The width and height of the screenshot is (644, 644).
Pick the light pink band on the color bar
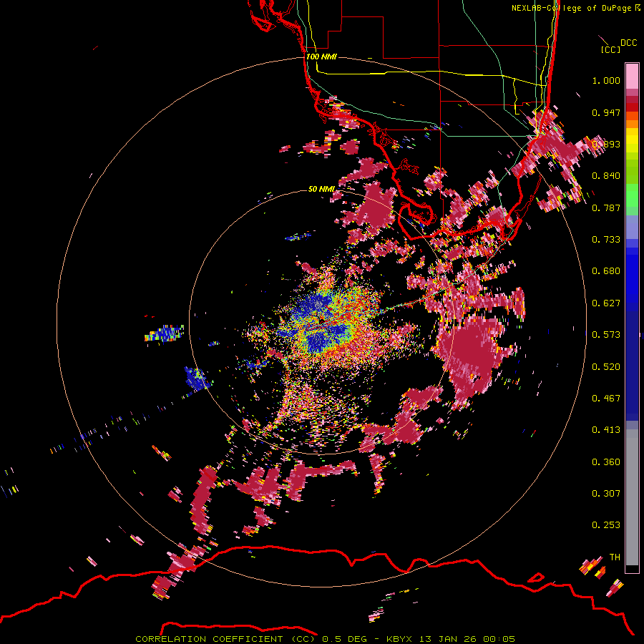[632, 77]
